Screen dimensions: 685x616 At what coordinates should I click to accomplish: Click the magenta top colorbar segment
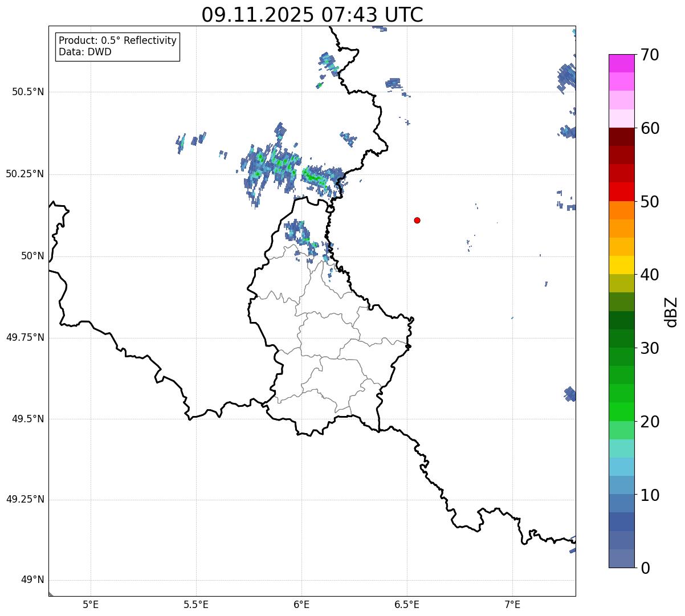621,63
